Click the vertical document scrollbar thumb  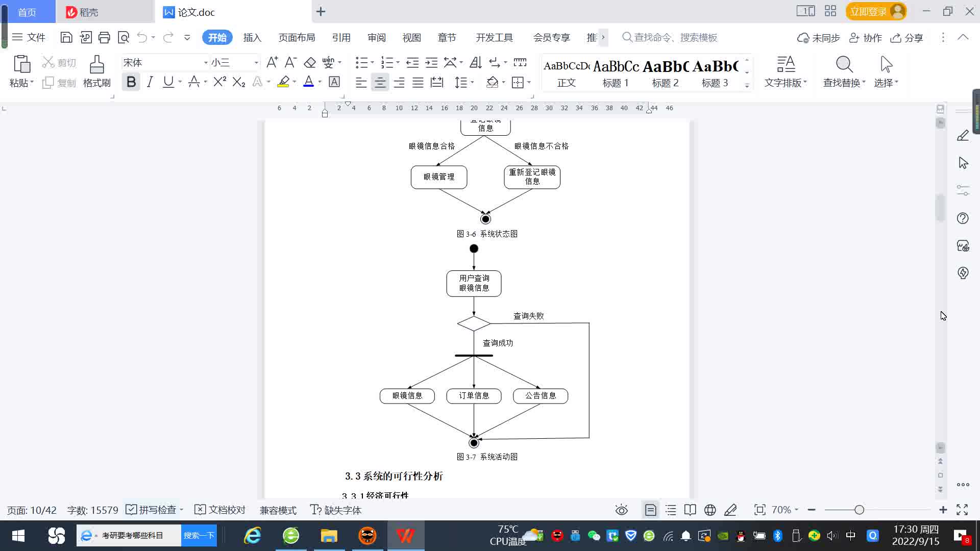pyautogui.click(x=940, y=208)
